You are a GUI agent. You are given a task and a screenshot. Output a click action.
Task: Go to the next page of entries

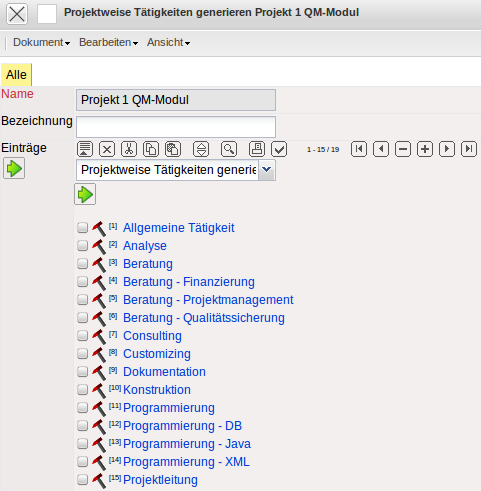point(447,149)
